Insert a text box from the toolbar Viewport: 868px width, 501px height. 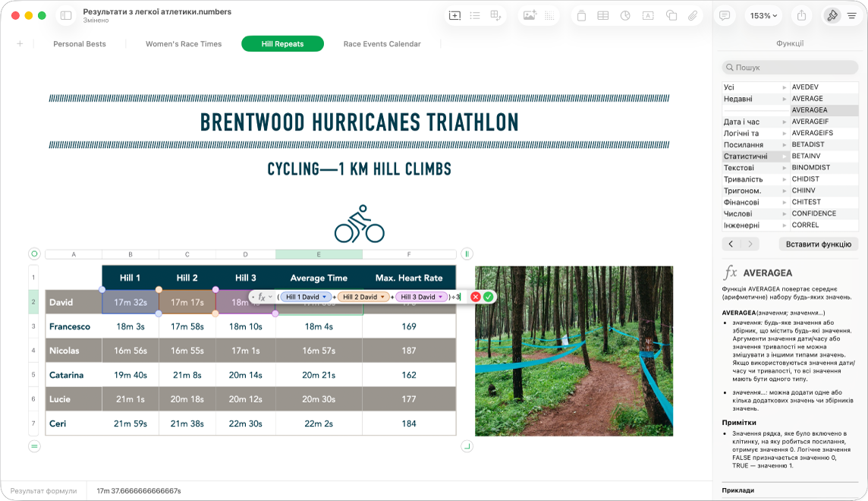click(648, 15)
